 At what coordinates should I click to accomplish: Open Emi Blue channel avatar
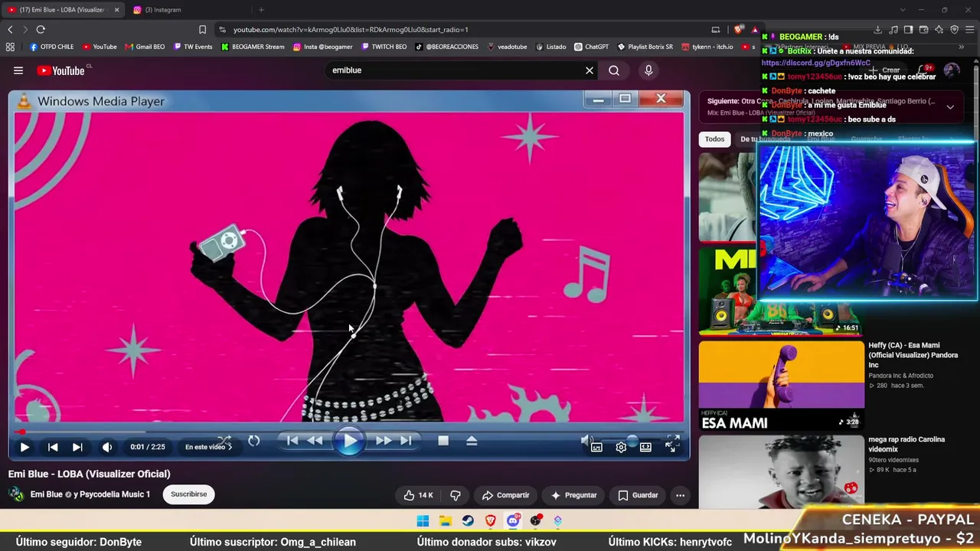click(x=16, y=494)
